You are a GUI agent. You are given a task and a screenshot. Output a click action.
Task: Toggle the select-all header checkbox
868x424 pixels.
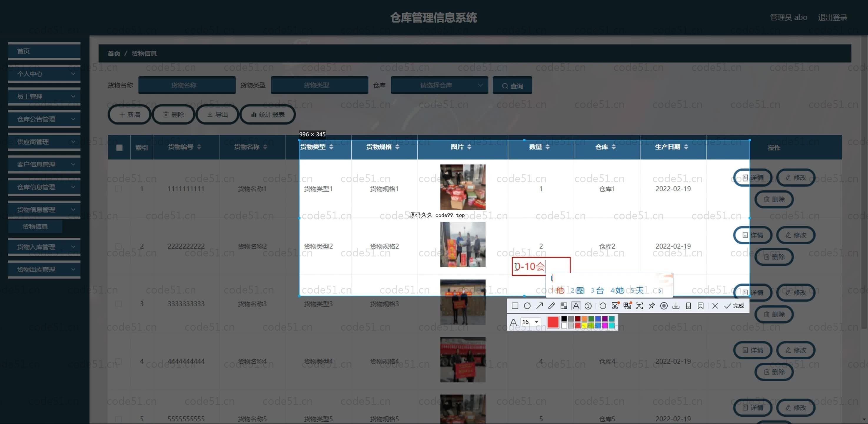(119, 148)
